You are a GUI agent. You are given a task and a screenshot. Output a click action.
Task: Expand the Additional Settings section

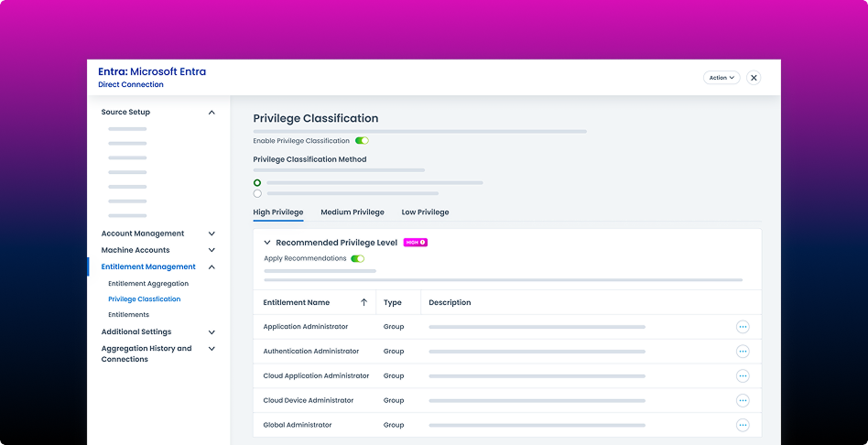coord(212,332)
